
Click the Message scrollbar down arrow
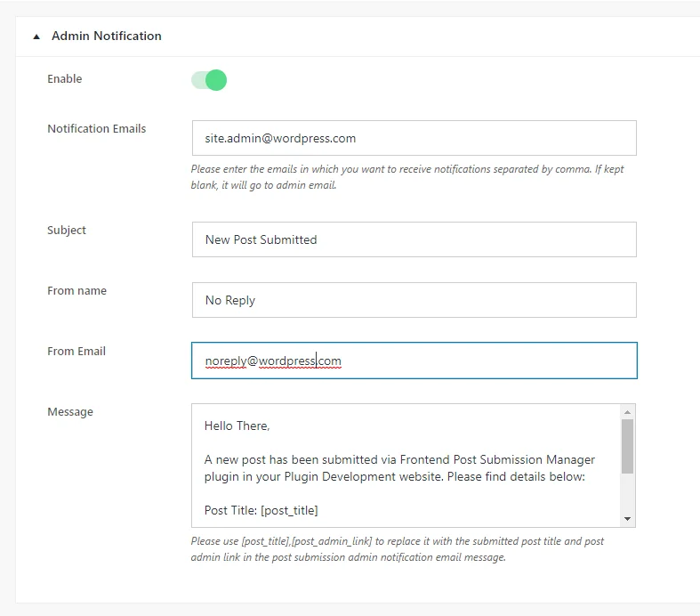(x=627, y=519)
